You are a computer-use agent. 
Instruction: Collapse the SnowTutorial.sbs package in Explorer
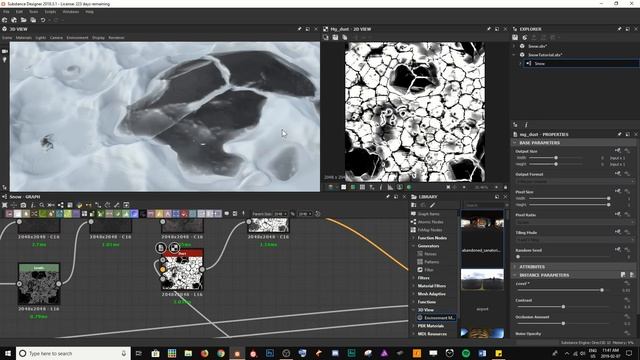tap(514, 55)
